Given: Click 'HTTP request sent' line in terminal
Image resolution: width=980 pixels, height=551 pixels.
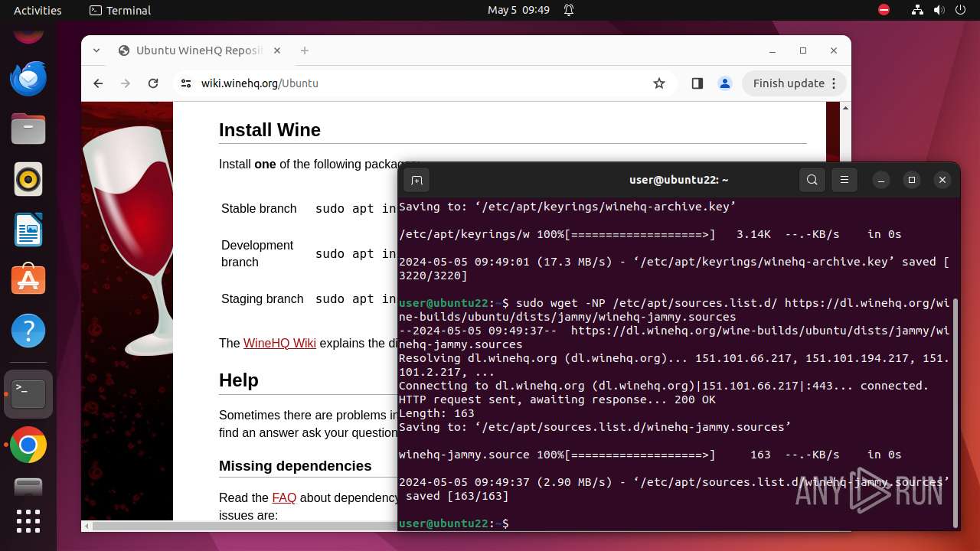Looking at the screenshot, I should point(557,399).
